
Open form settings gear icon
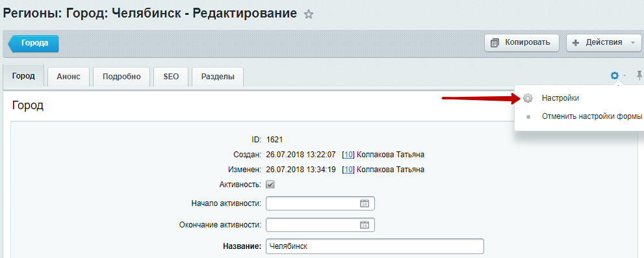pyautogui.click(x=614, y=75)
